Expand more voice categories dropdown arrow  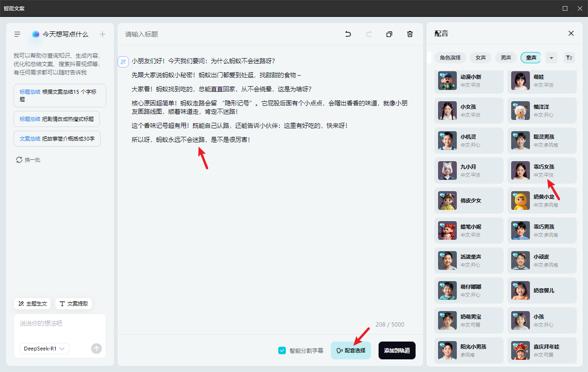pyautogui.click(x=551, y=58)
